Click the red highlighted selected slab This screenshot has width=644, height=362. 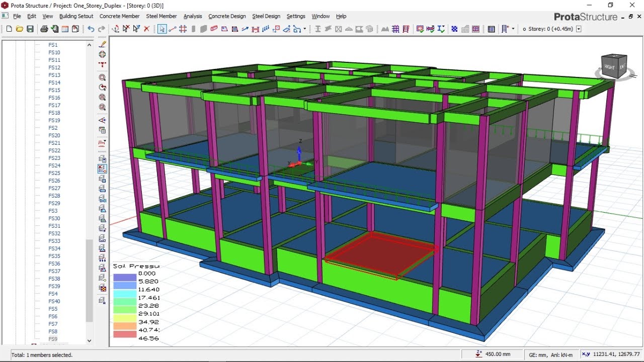[x=381, y=255]
